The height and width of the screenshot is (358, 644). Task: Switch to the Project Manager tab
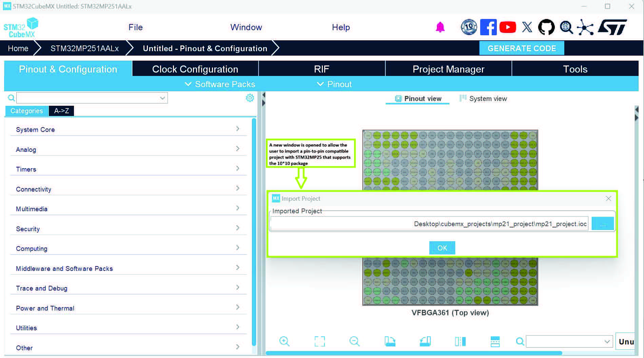pos(448,69)
